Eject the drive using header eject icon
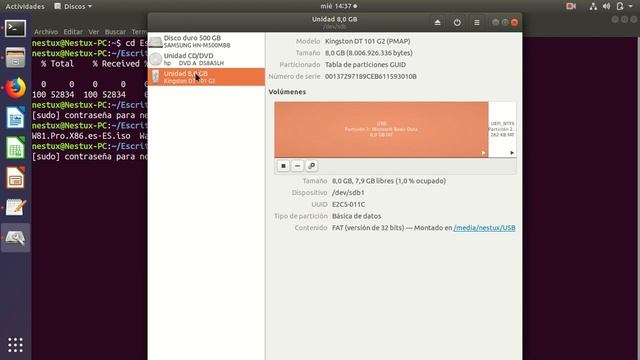This screenshot has height=360, width=640. tap(438, 22)
